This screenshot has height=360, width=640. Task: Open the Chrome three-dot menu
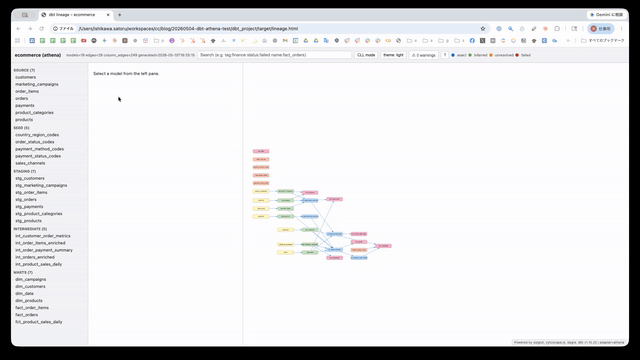622,29
